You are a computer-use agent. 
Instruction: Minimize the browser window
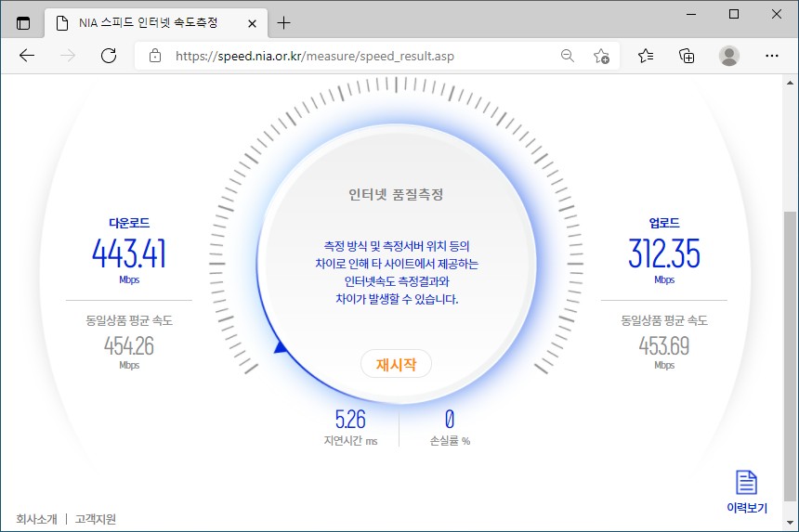click(691, 14)
